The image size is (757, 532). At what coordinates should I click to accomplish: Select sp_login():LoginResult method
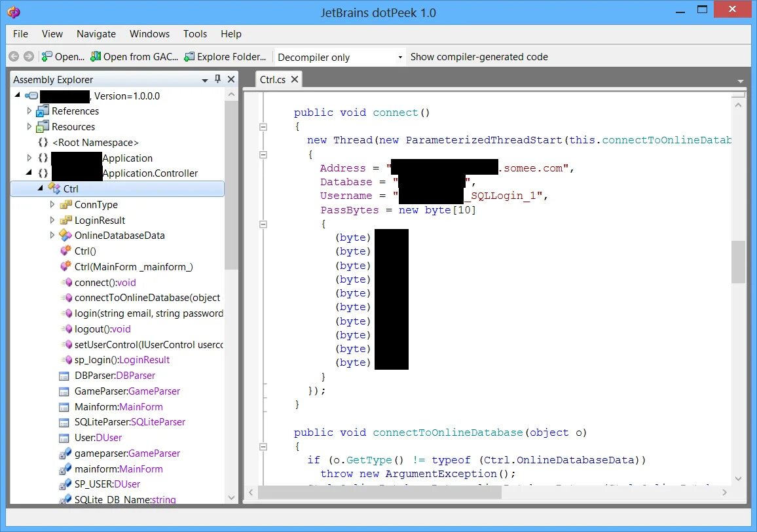[x=122, y=360]
